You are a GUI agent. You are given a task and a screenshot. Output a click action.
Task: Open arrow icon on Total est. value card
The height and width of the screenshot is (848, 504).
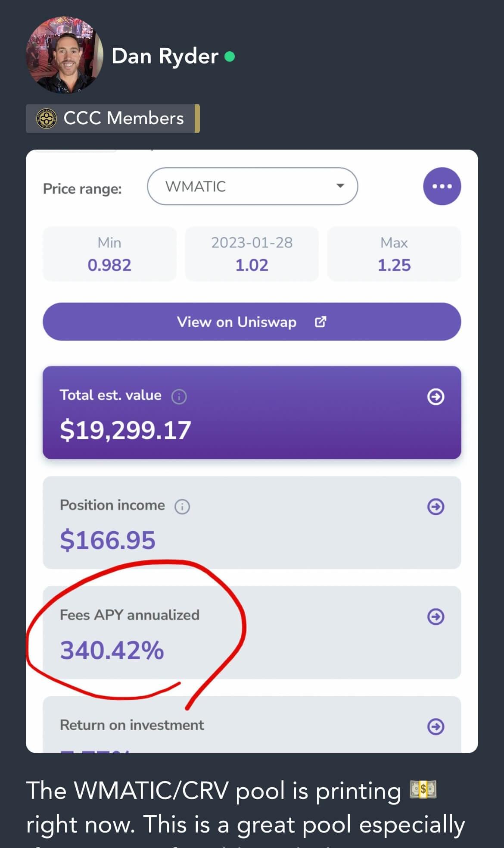(x=436, y=397)
